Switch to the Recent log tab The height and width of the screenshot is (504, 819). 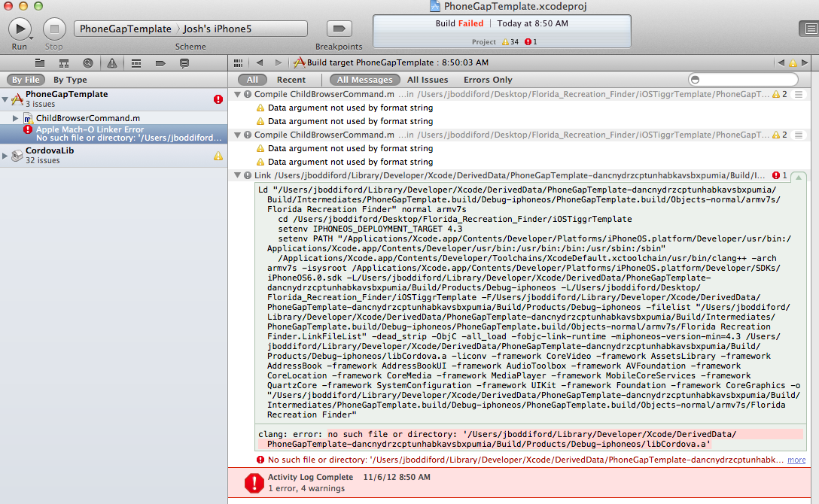point(291,80)
